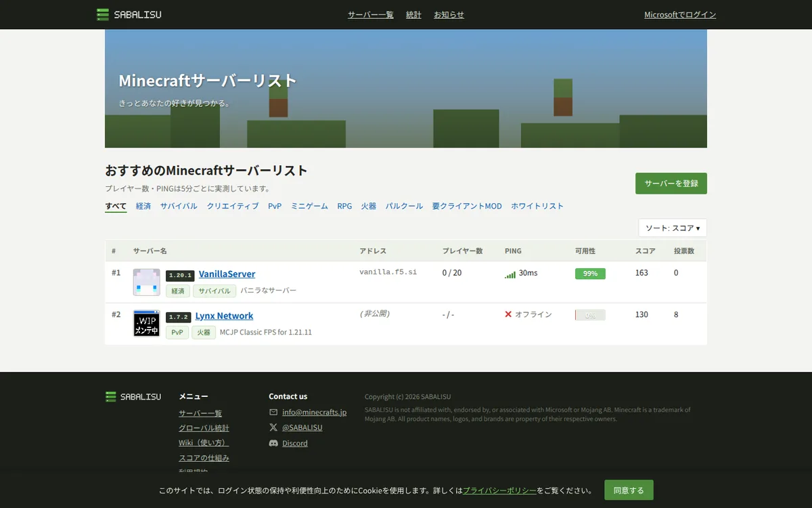
Task: Click the score value 130
Action: pos(641,315)
